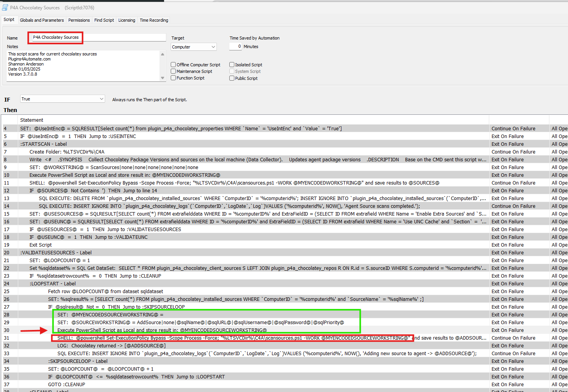The image size is (568, 392).
Task: Toggle the Isolated Script checkbox
Action: [x=232, y=65]
